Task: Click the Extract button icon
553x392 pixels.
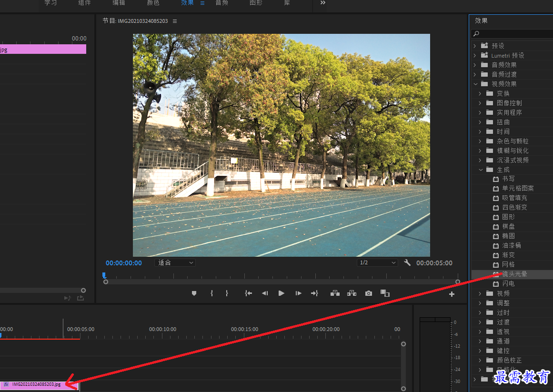Action: (x=352, y=293)
